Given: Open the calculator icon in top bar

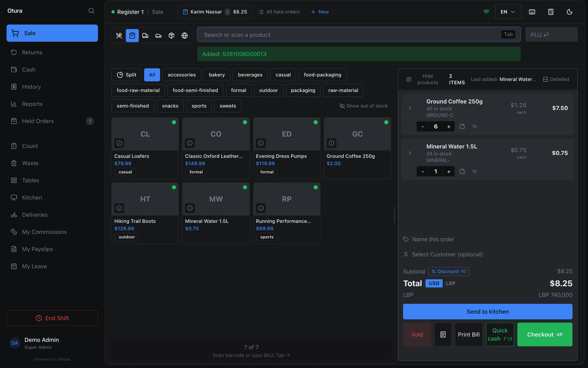Looking at the screenshot, I should pyautogui.click(x=551, y=12).
